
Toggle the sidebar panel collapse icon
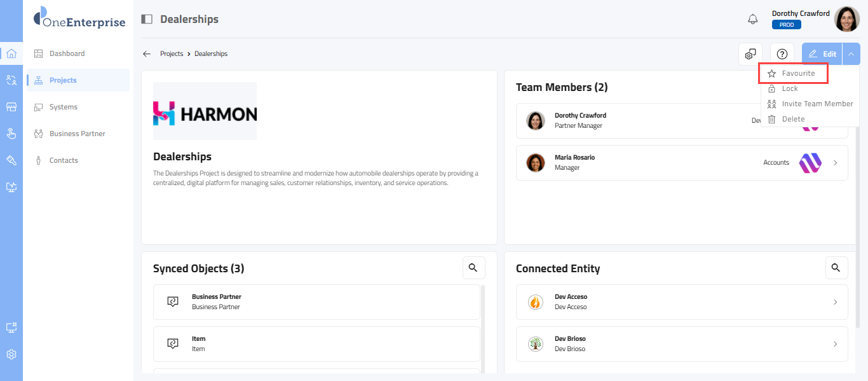(x=147, y=19)
